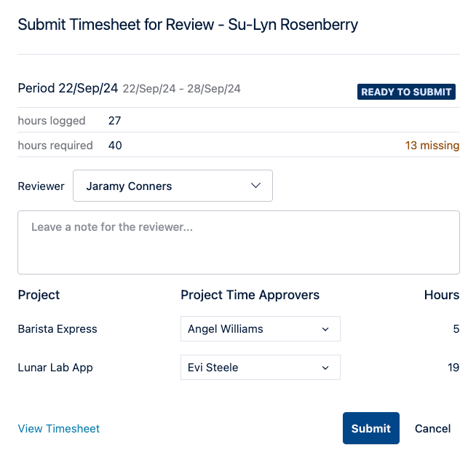Focus the reviewer note text area
The height and width of the screenshot is (466, 476).
pos(239,242)
